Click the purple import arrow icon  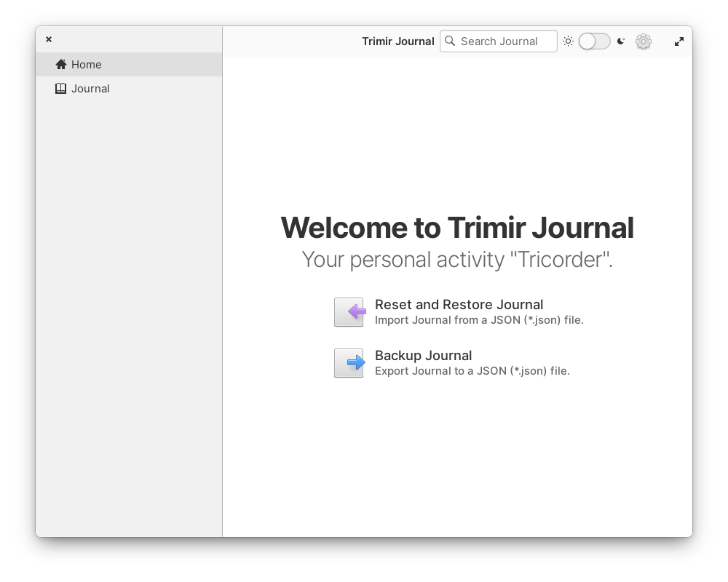tap(349, 312)
